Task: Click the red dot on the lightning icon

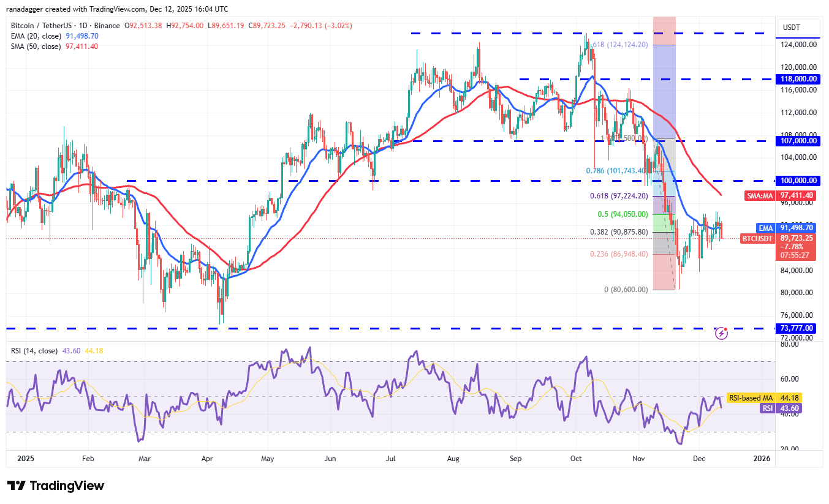Action: 727,329
